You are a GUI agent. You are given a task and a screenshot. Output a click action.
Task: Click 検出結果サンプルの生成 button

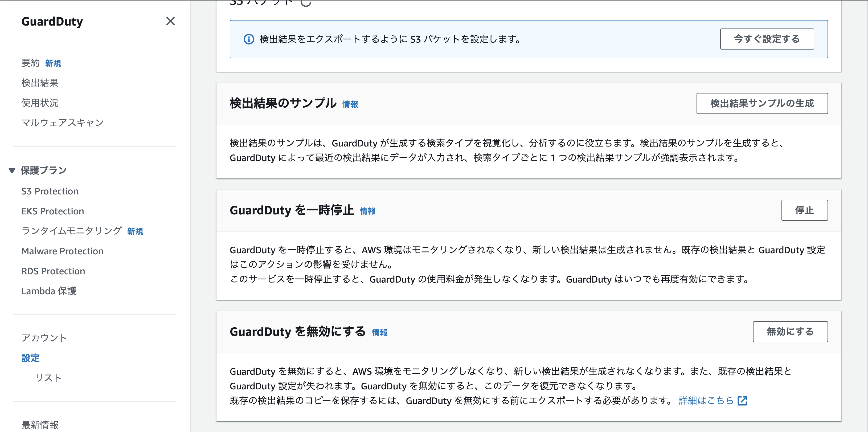(762, 103)
